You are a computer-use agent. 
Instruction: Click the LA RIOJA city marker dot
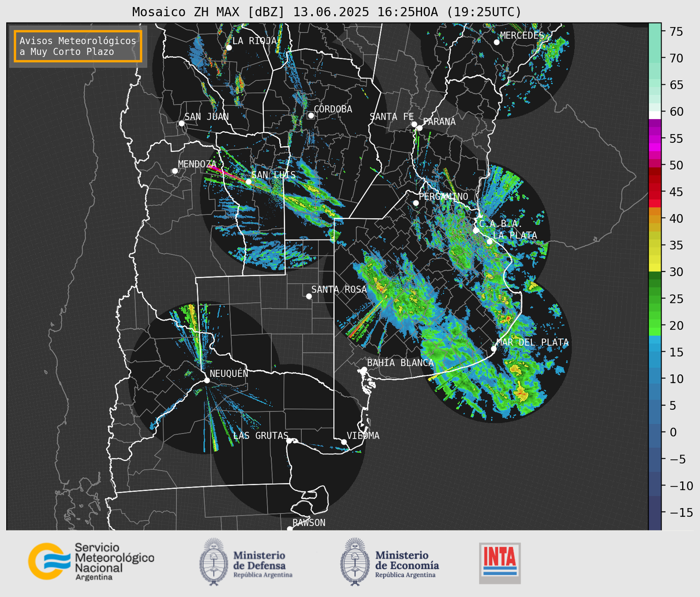point(229,48)
